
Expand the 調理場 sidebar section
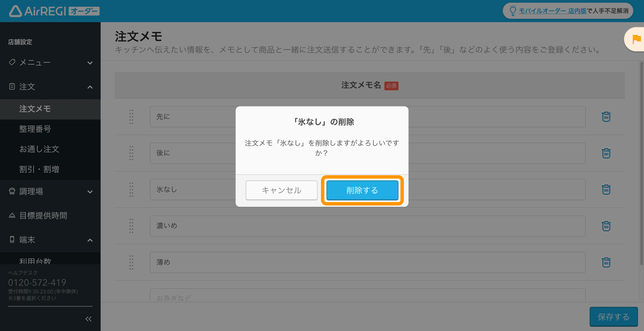pyautogui.click(x=50, y=192)
